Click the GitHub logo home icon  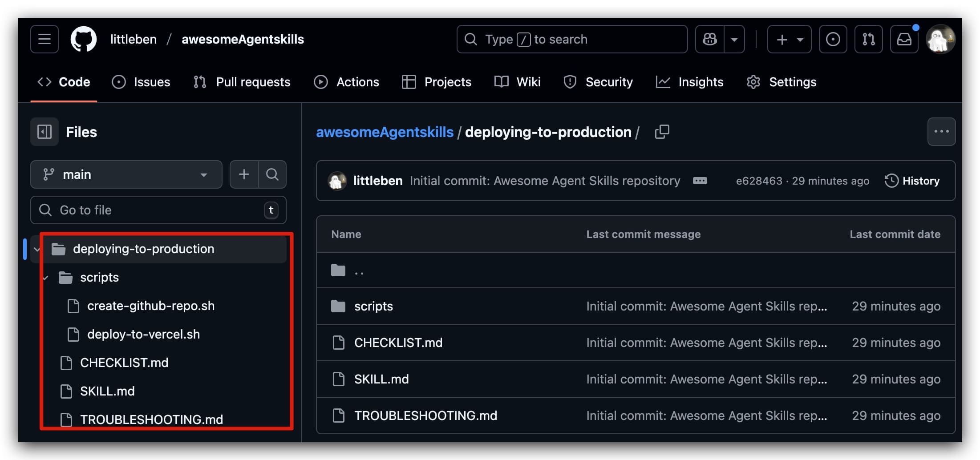tap(84, 39)
